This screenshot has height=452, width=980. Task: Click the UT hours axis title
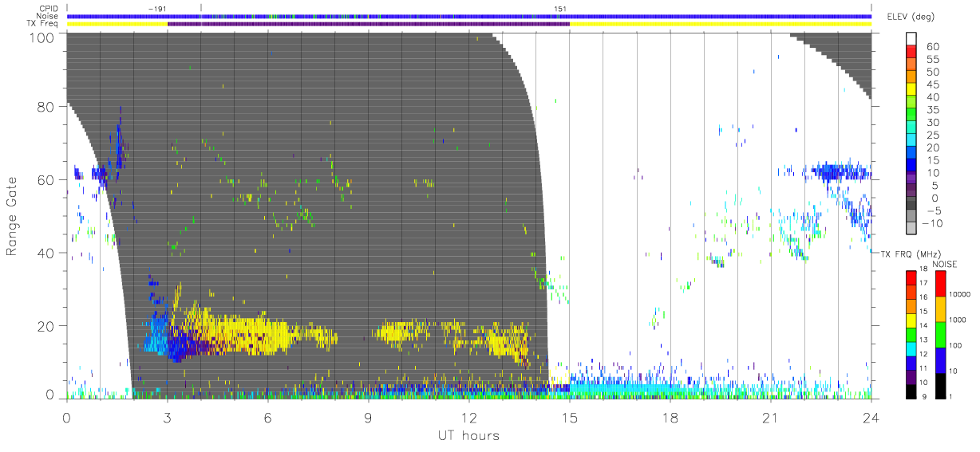pyautogui.click(x=468, y=435)
